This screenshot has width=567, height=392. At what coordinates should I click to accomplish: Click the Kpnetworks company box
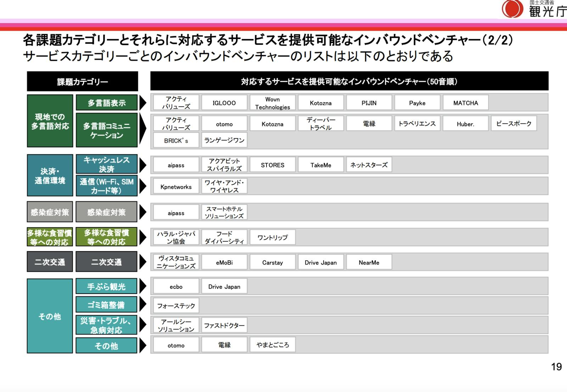pos(176,186)
